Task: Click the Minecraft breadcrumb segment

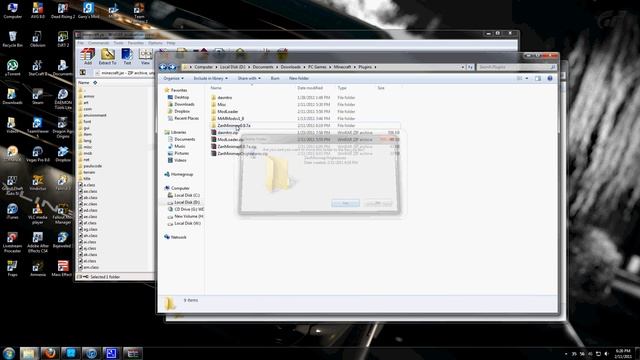Action: (x=342, y=67)
